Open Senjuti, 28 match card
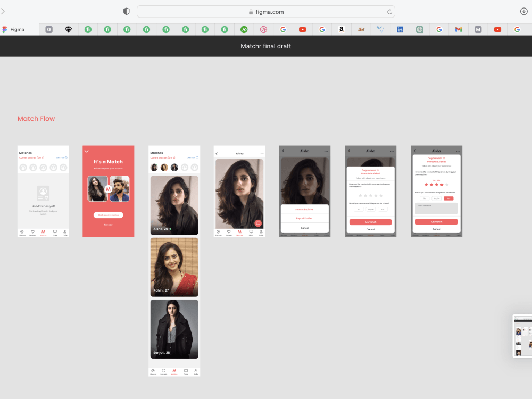Viewport: 532px width, 399px height. coord(174,329)
